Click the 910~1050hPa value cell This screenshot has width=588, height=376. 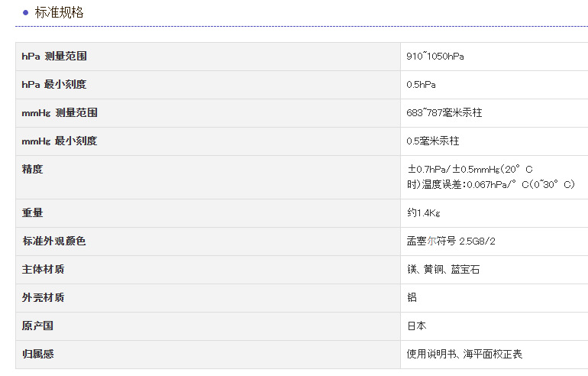(435, 57)
